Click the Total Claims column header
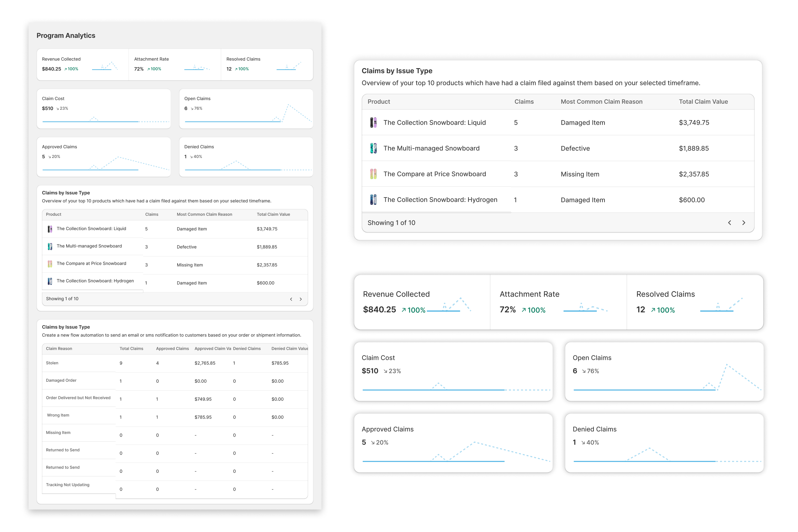 click(131, 348)
